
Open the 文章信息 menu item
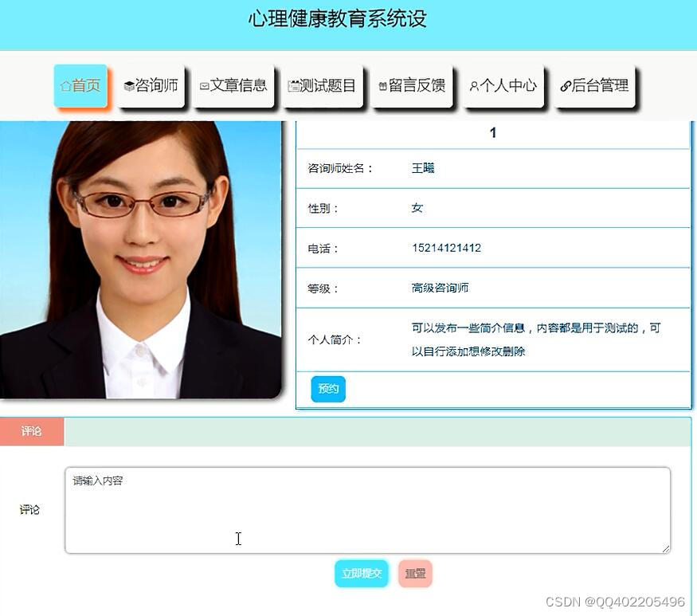click(233, 85)
